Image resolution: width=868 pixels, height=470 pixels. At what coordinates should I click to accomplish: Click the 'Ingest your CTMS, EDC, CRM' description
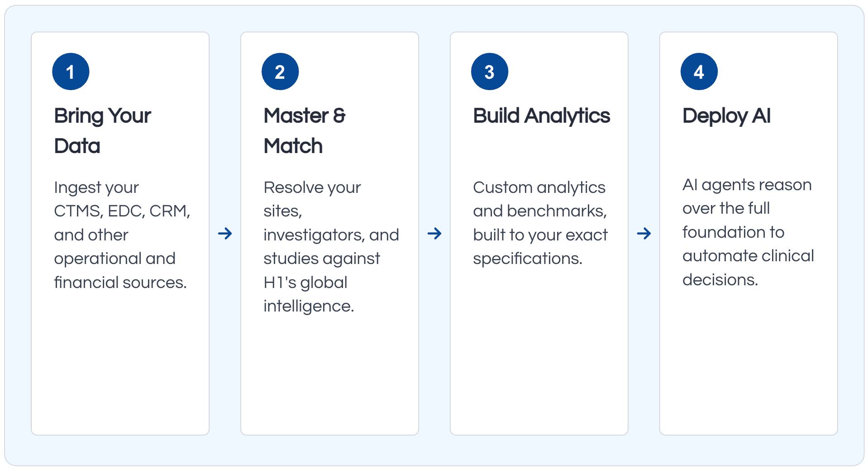[122, 235]
